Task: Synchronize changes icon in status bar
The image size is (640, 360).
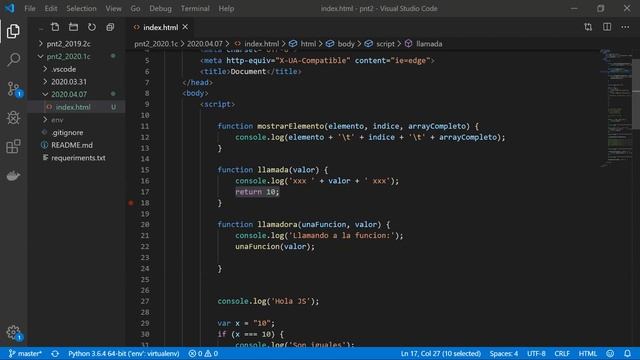Action: [55, 353]
